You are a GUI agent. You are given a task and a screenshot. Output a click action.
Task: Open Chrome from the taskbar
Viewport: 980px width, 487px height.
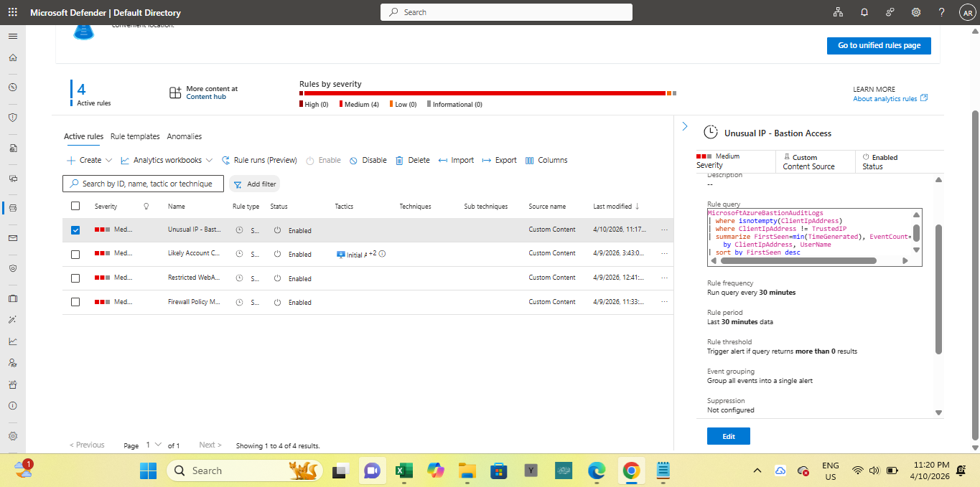[x=631, y=471]
